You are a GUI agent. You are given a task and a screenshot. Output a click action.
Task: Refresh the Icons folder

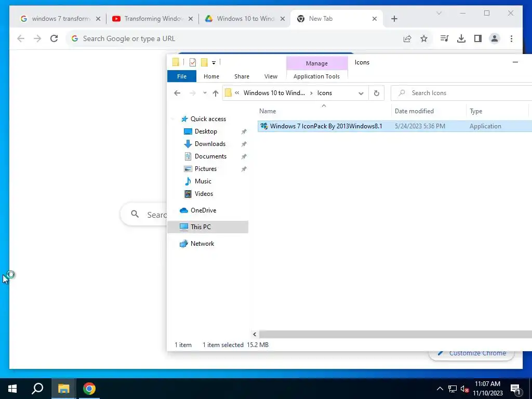[376, 94]
